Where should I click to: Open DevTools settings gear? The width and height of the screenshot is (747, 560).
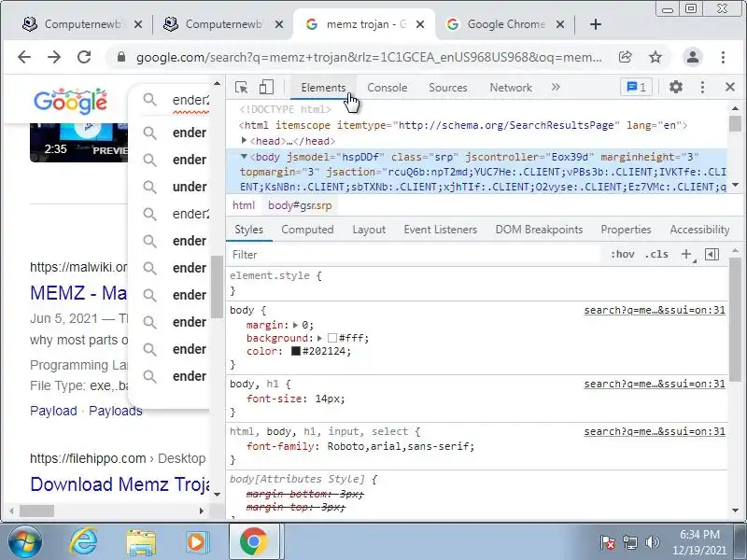[675, 87]
